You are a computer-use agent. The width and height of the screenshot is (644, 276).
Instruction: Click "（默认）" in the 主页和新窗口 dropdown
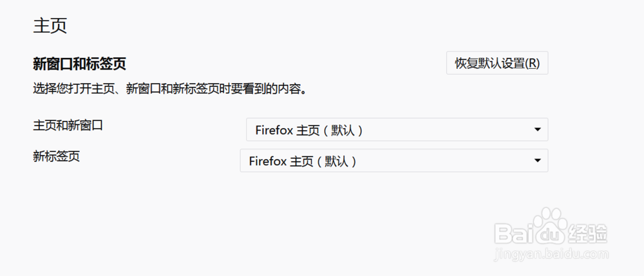343,130
